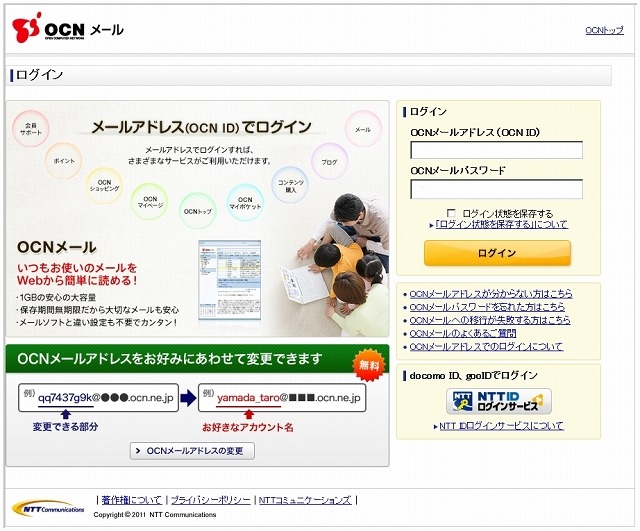Open the OCNマイページ bubble
640x531 pixels.
150,202
